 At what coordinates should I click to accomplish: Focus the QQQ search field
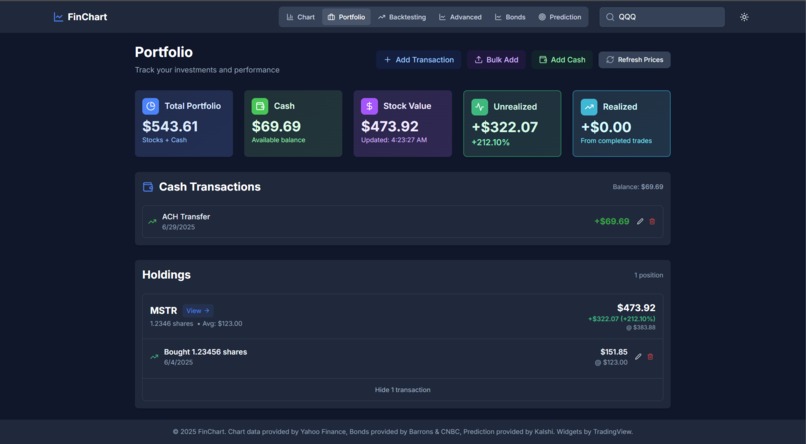(x=662, y=17)
